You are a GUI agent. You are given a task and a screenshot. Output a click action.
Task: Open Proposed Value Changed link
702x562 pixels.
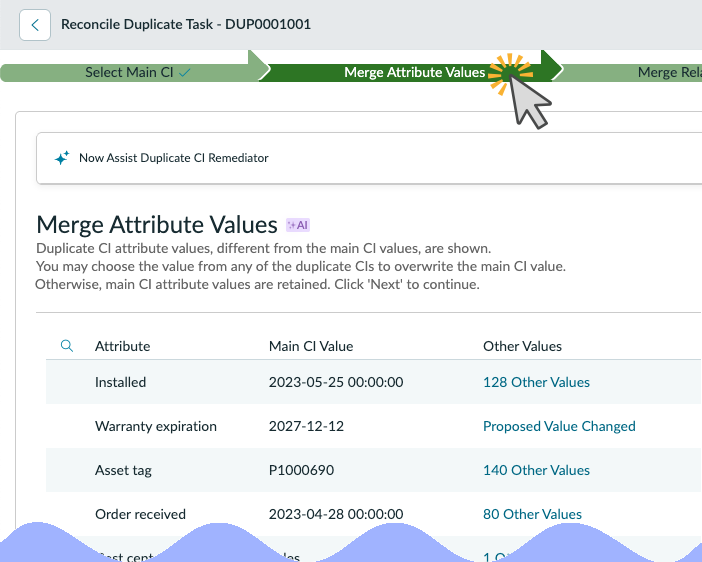tap(559, 426)
